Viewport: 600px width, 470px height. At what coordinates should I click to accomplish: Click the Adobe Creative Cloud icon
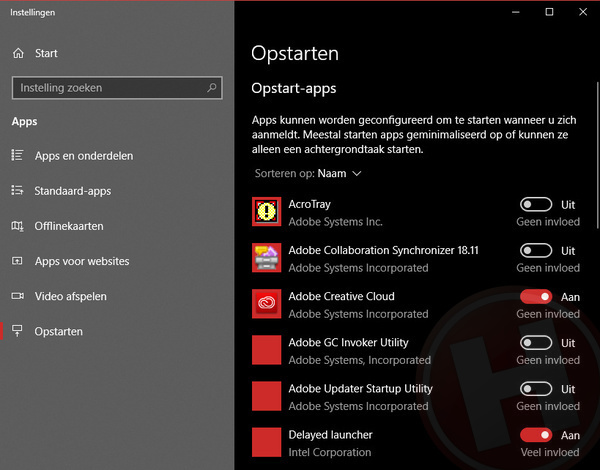[266, 304]
